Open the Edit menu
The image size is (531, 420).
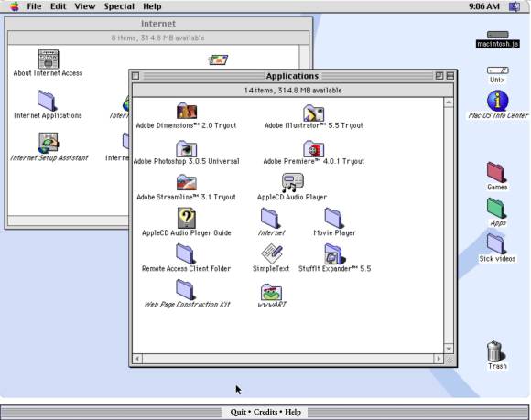point(58,6)
